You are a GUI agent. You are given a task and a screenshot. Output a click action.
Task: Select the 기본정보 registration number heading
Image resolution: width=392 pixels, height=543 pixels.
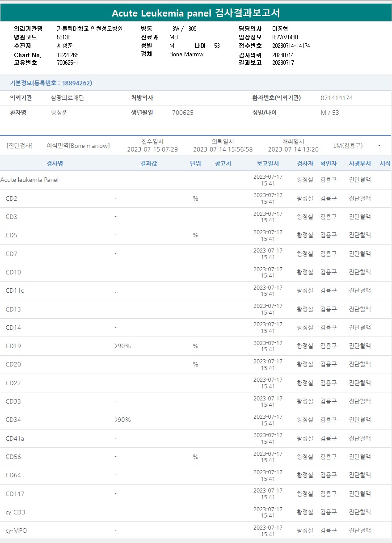click(51, 83)
